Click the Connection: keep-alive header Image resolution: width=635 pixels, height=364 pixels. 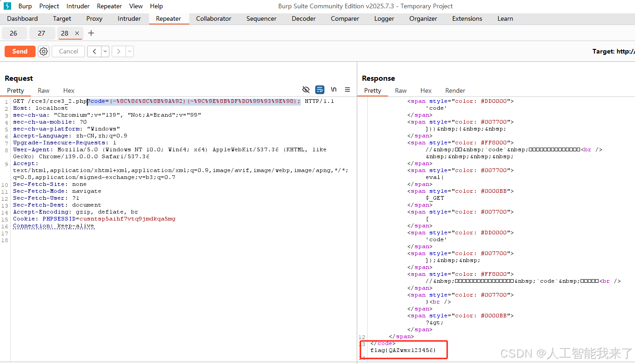pos(54,226)
